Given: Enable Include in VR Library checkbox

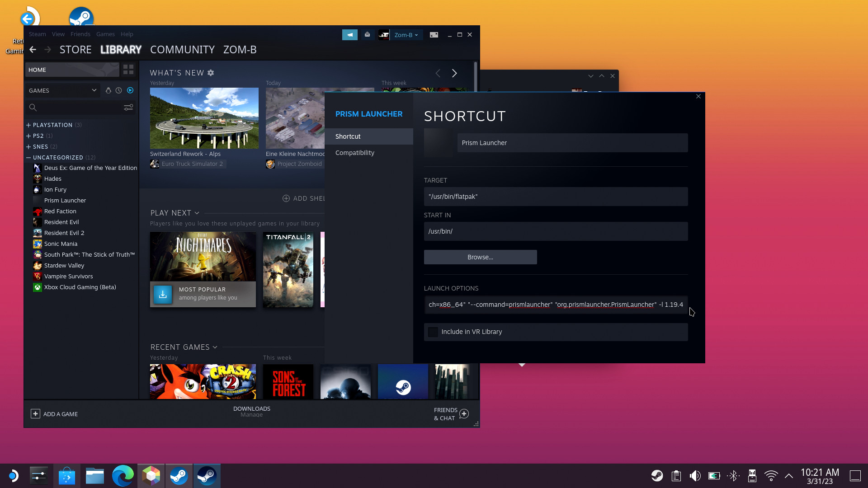Looking at the screenshot, I should click(433, 331).
